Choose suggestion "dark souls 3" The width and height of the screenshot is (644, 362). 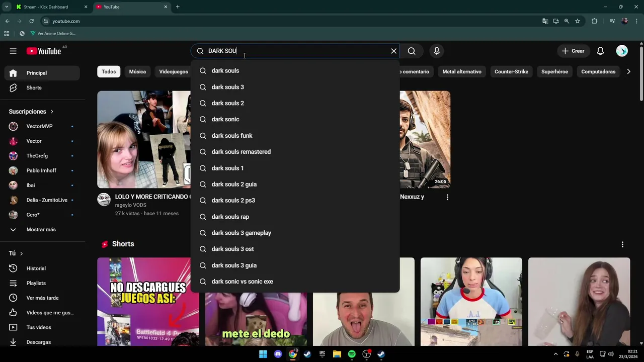coord(295,87)
